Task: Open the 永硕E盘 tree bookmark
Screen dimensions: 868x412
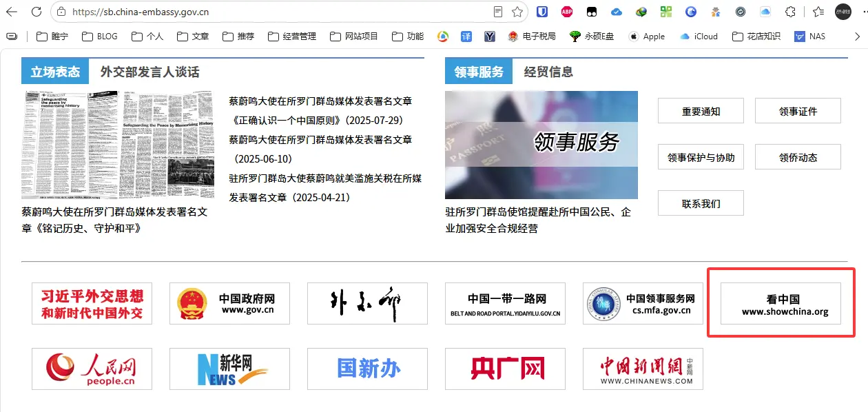Action: (591, 36)
